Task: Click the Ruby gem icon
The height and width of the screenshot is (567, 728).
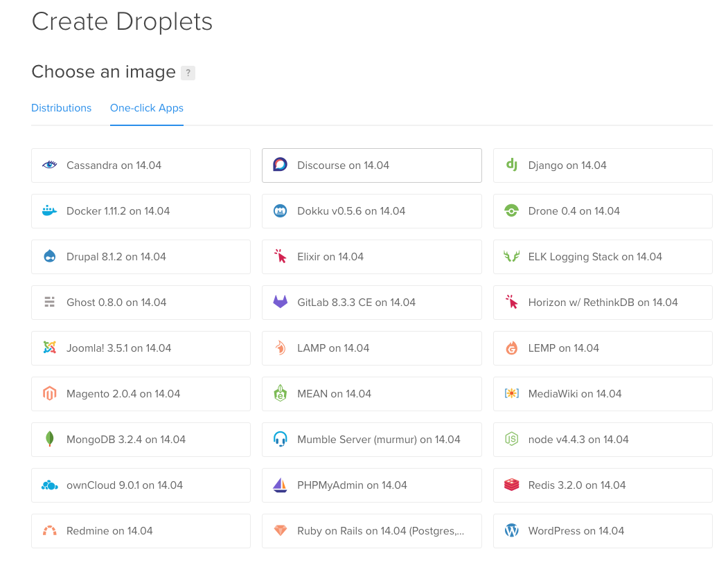Action: 280,530
